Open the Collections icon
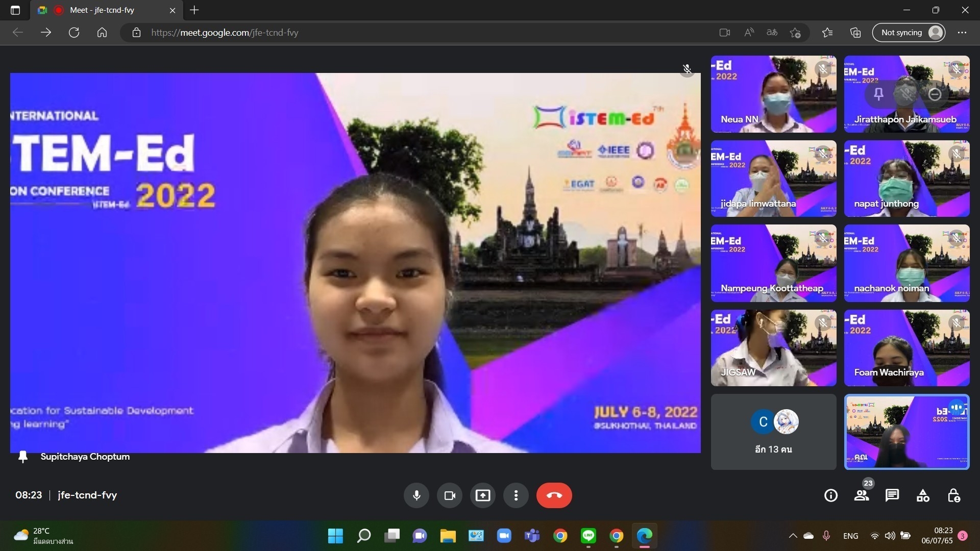980x551 pixels. 855,33
